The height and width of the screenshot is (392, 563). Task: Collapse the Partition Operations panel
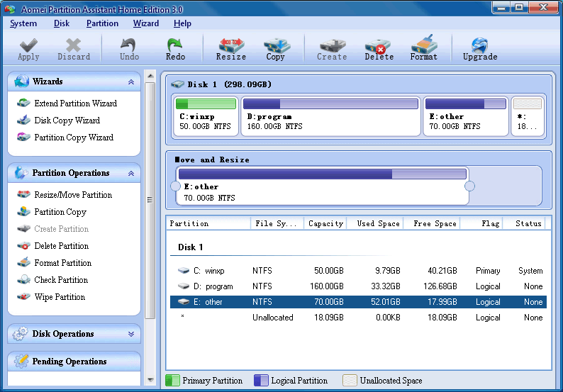click(131, 173)
